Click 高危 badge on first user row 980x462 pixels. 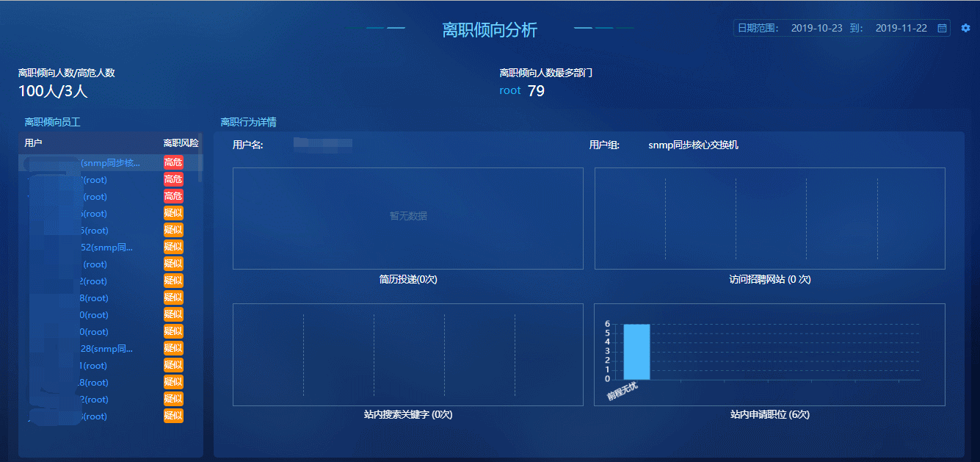tap(173, 162)
